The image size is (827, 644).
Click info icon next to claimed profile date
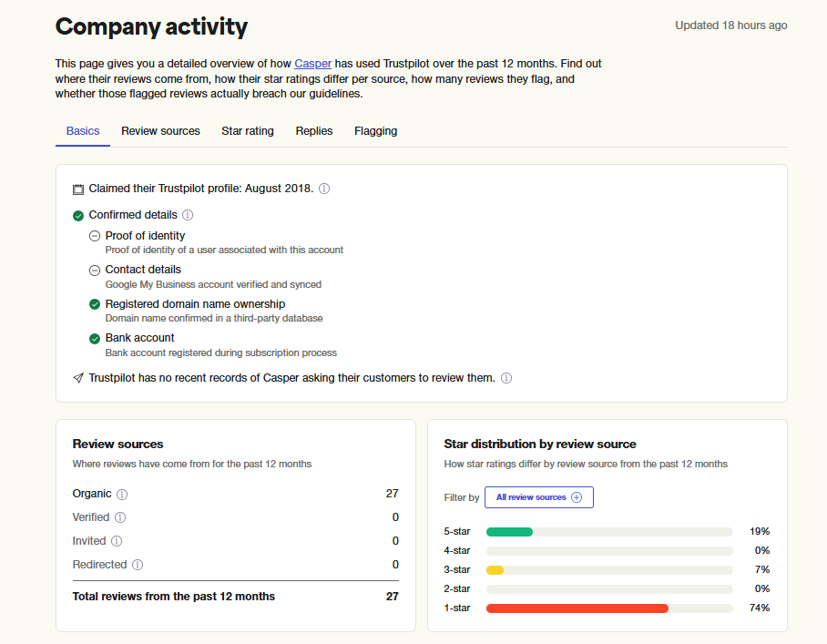tap(324, 189)
